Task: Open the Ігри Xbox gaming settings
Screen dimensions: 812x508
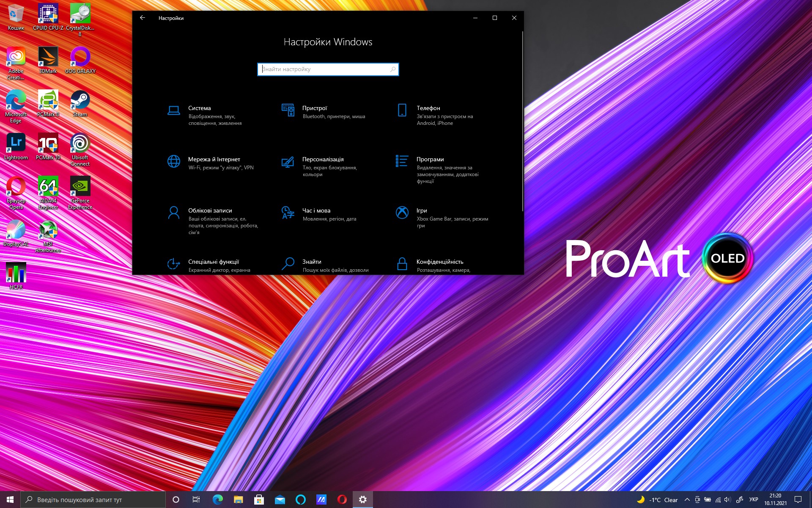Action: click(x=422, y=211)
